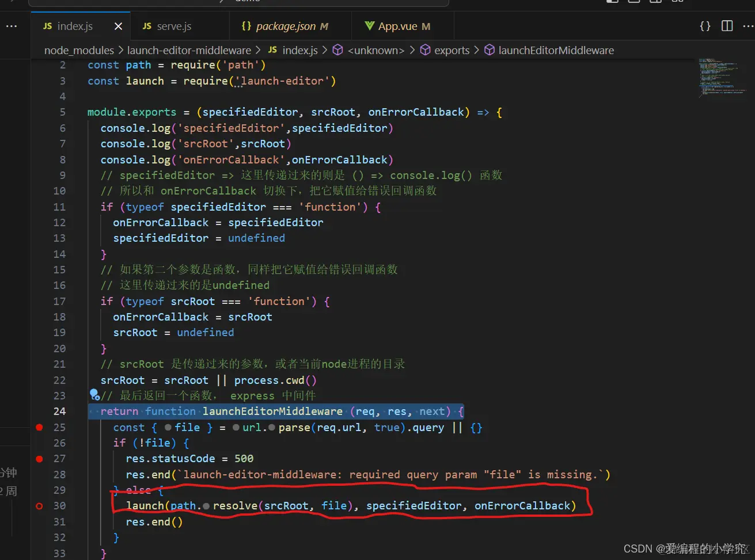Image resolution: width=755 pixels, height=560 pixels.
Task: Jump using the code minimap preview
Action: 722,77
